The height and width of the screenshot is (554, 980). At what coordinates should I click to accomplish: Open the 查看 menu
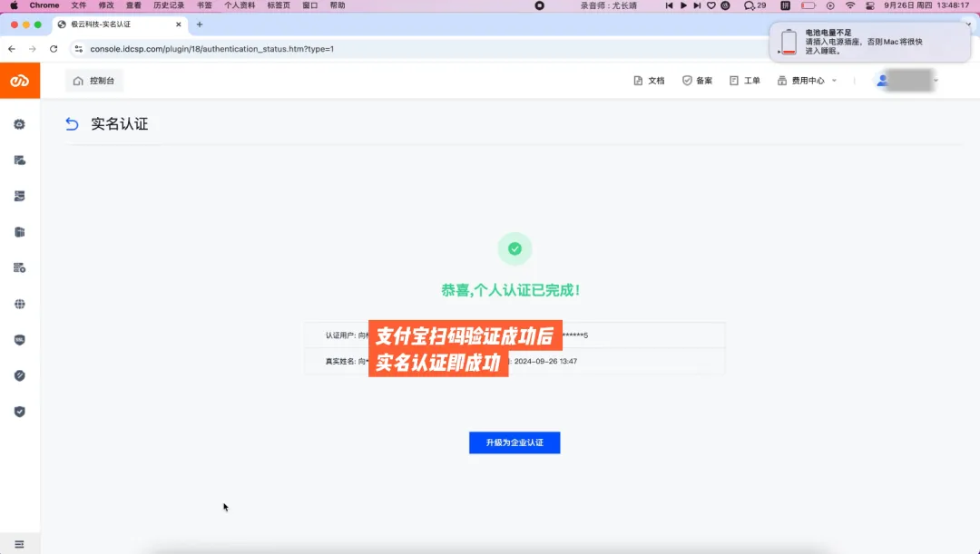133,5
